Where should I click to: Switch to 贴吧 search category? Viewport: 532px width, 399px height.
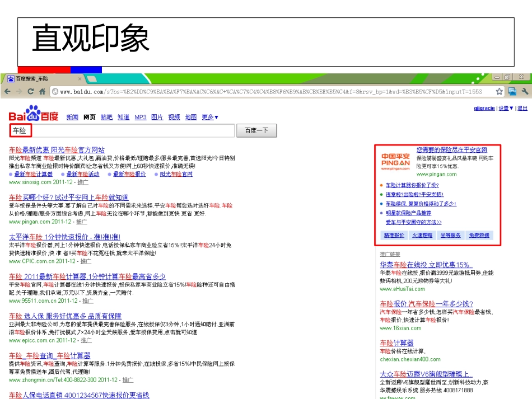[106, 118]
